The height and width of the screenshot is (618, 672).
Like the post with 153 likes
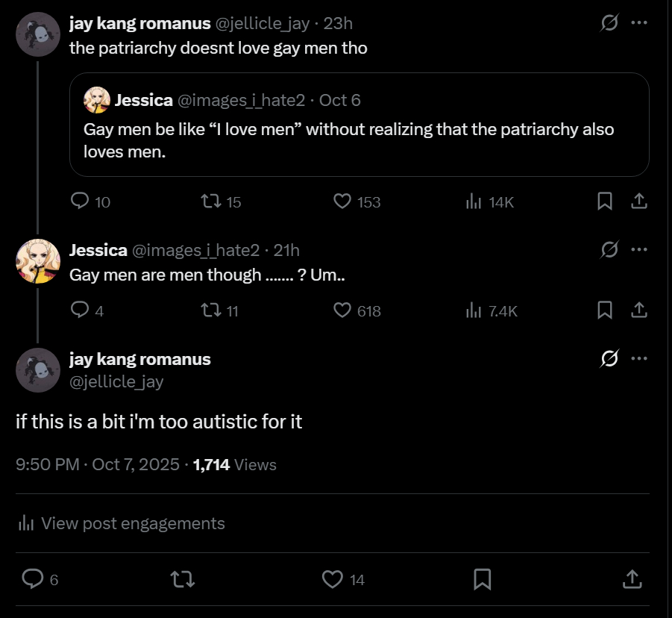point(342,202)
